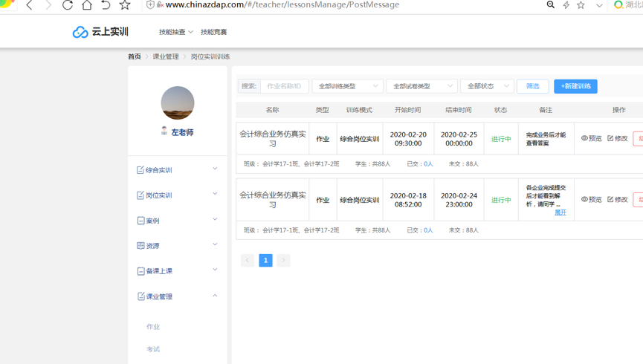Open the 全部训练类型 dropdown
This screenshot has width=643, height=364.
click(347, 86)
